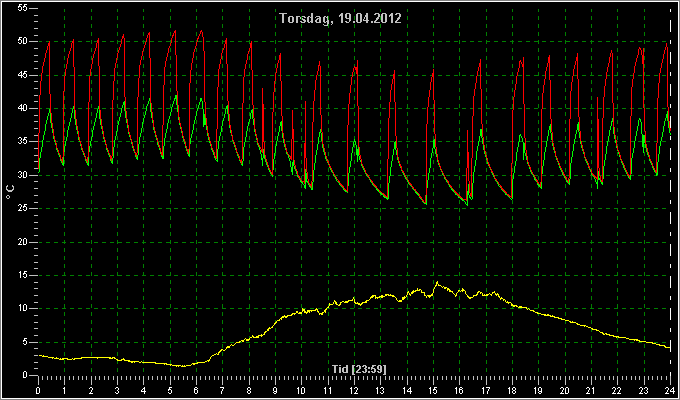Click the 0 value on temperature axis
Viewport: 680px width, 400px height.
[x=25, y=376]
